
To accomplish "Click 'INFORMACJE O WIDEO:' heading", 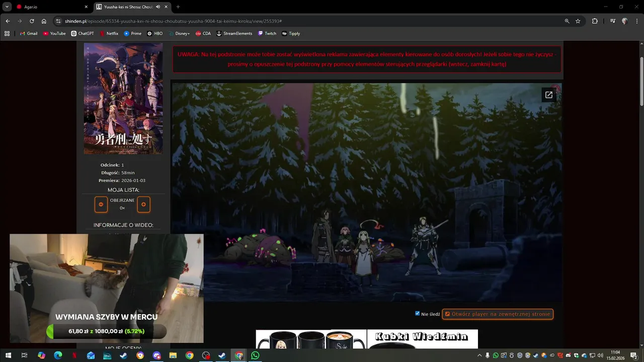I will [123, 225].
